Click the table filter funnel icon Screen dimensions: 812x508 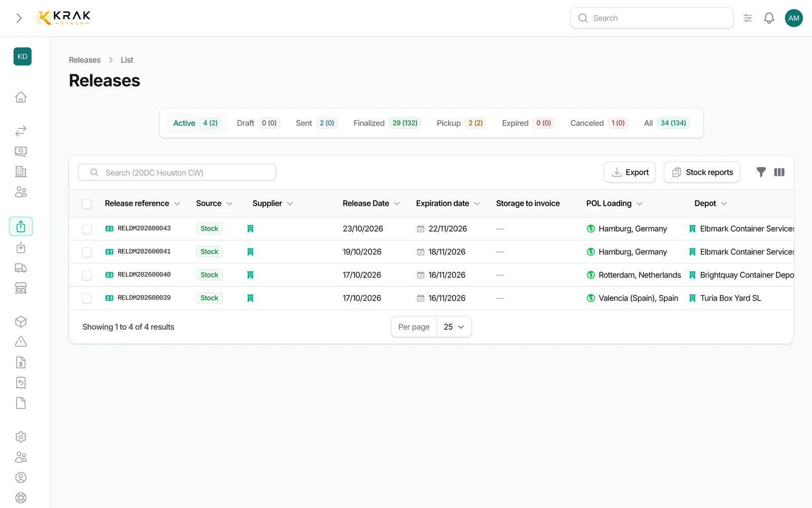coord(761,172)
